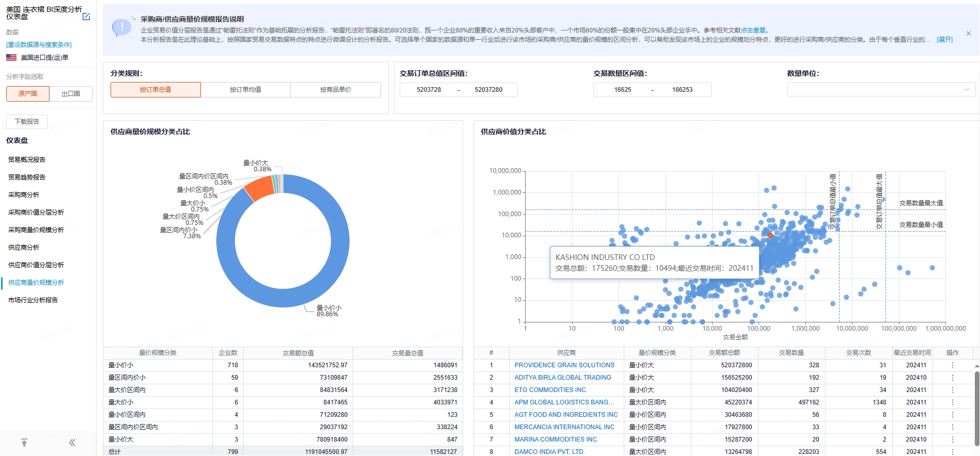The image size is (980, 456).
Task: Open actions menu for DAMCO INDIA PVT. LTD. row
Action: click(x=953, y=452)
